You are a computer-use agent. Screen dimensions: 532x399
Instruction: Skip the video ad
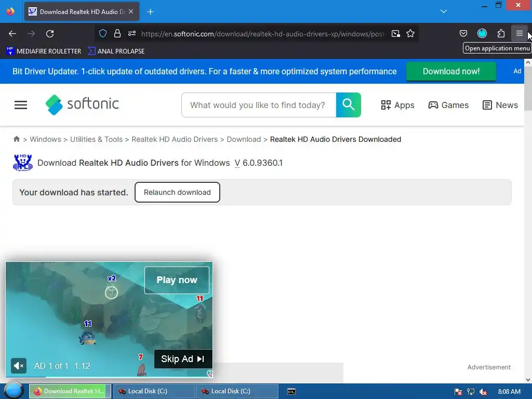(x=183, y=359)
